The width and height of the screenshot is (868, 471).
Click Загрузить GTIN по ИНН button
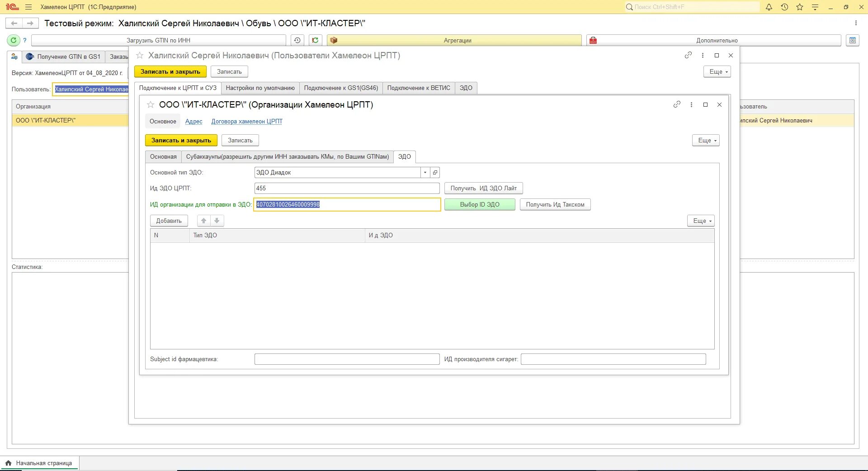(x=159, y=40)
